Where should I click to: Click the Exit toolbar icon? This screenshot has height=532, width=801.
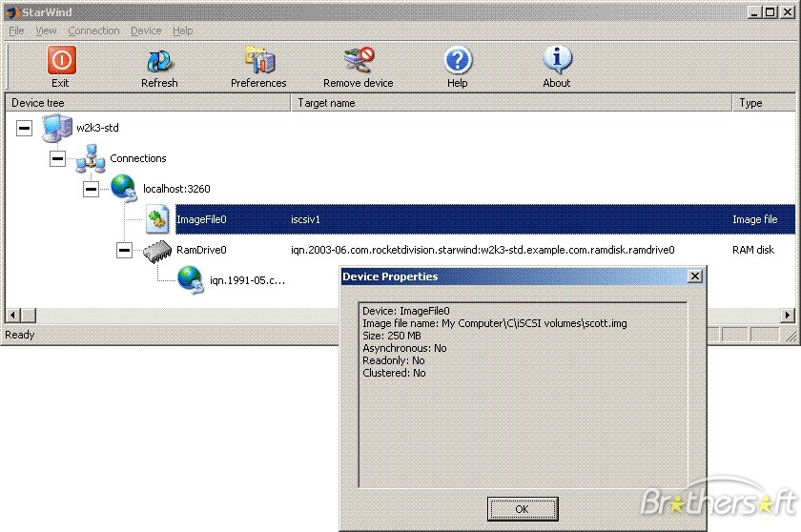[x=62, y=60]
